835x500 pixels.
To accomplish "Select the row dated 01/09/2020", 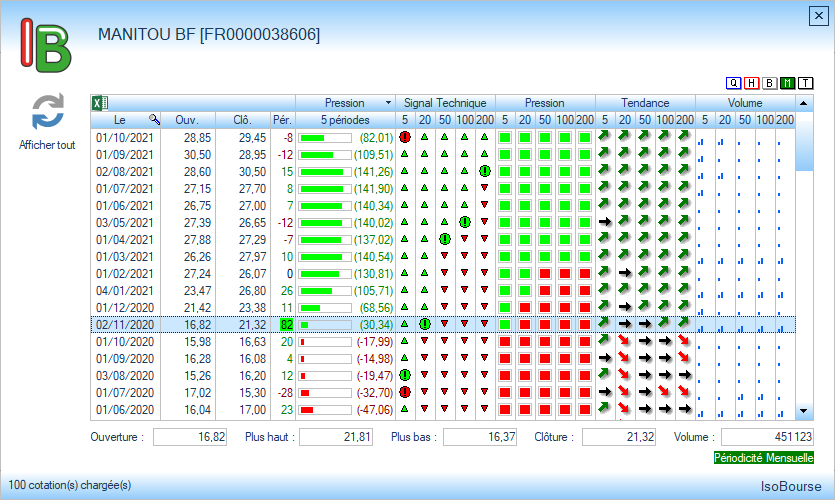I will tap(443, 359).
